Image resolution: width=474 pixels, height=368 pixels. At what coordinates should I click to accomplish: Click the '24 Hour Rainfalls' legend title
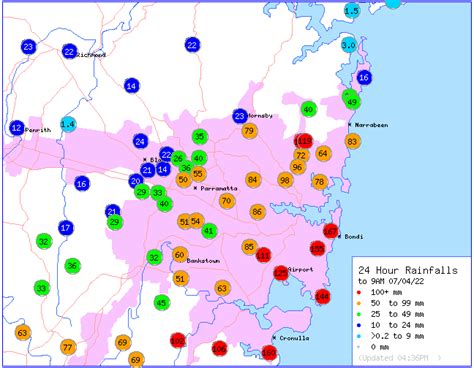408,270
